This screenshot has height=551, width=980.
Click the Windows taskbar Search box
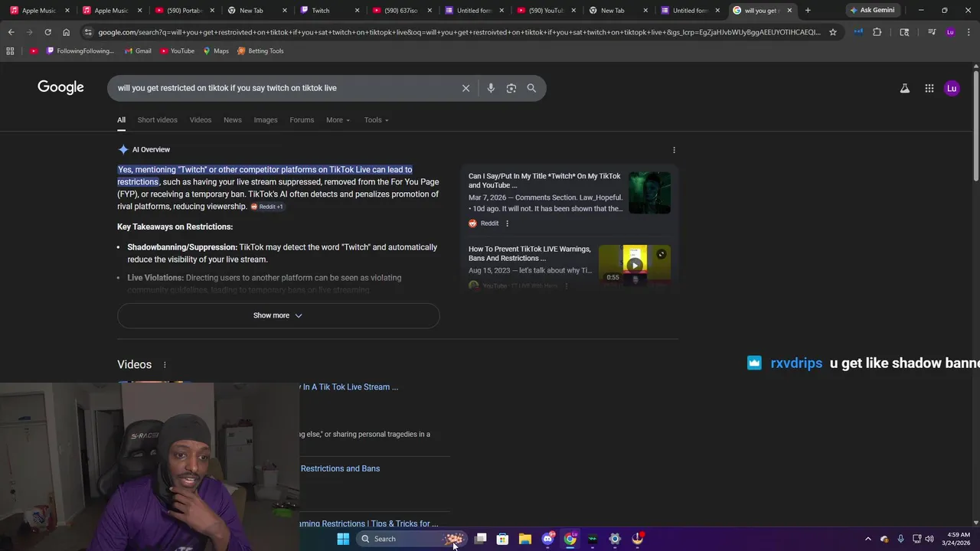[x=411, y=539]
